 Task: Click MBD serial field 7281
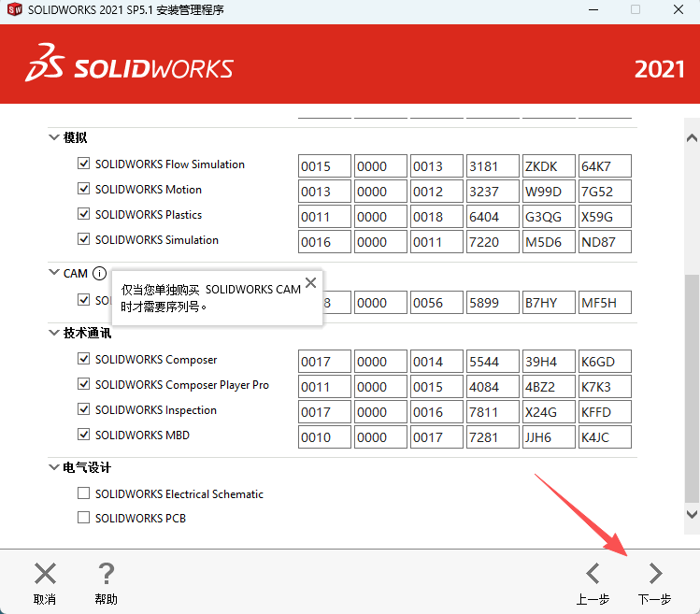[493, 436]
